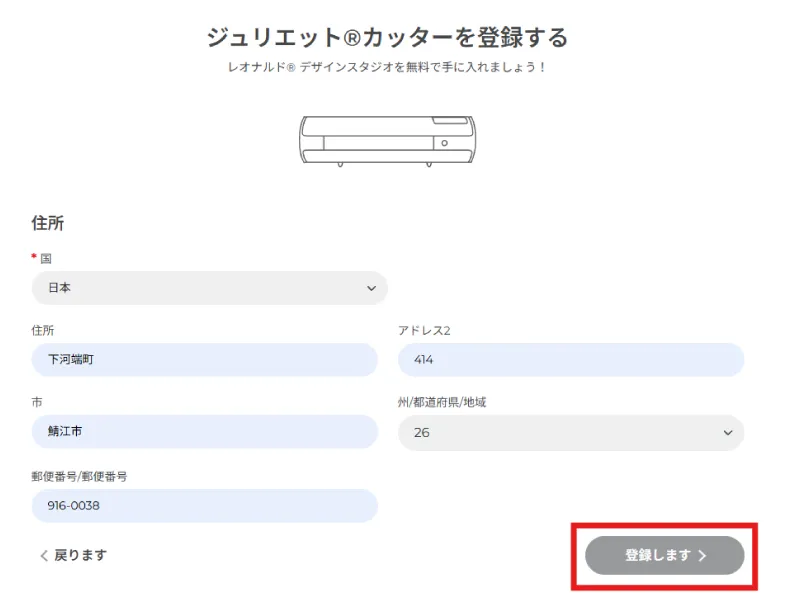Click the レオナルド® デザインスタジオ subtitle text

(387, 68)
